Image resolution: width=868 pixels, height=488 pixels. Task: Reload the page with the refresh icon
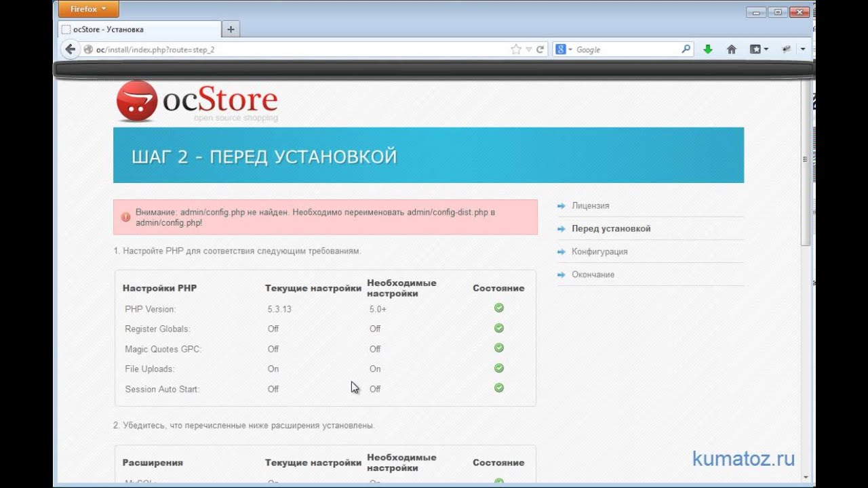tap(540, 49)
